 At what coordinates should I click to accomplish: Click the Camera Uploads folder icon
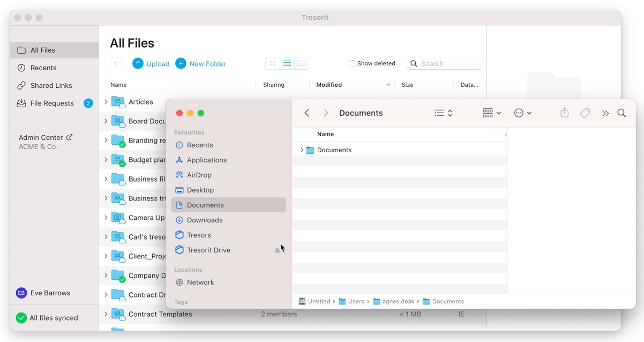click(118, 218)
